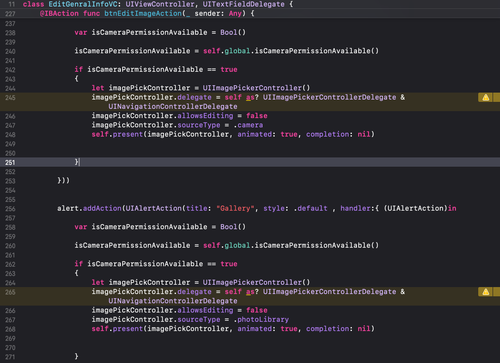Click sourceType property on line 267
Image resolution: width=500 pixels, height=363 pixels.
pos(199,319)
